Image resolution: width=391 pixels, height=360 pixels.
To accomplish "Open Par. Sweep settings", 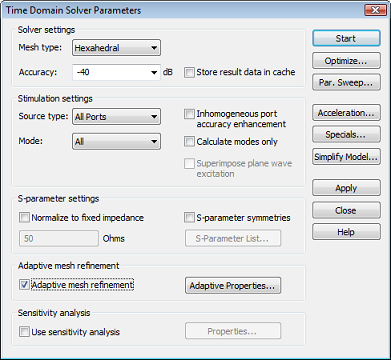I will 346,82.
